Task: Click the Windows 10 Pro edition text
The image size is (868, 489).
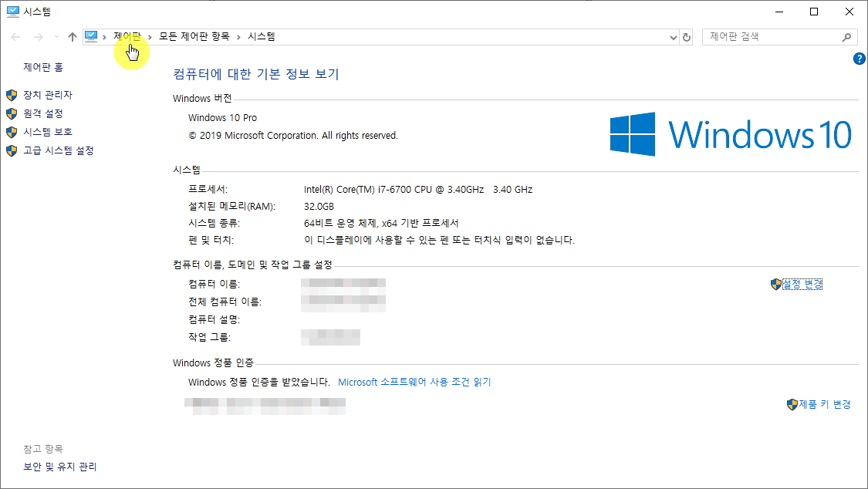Action: 222,118
